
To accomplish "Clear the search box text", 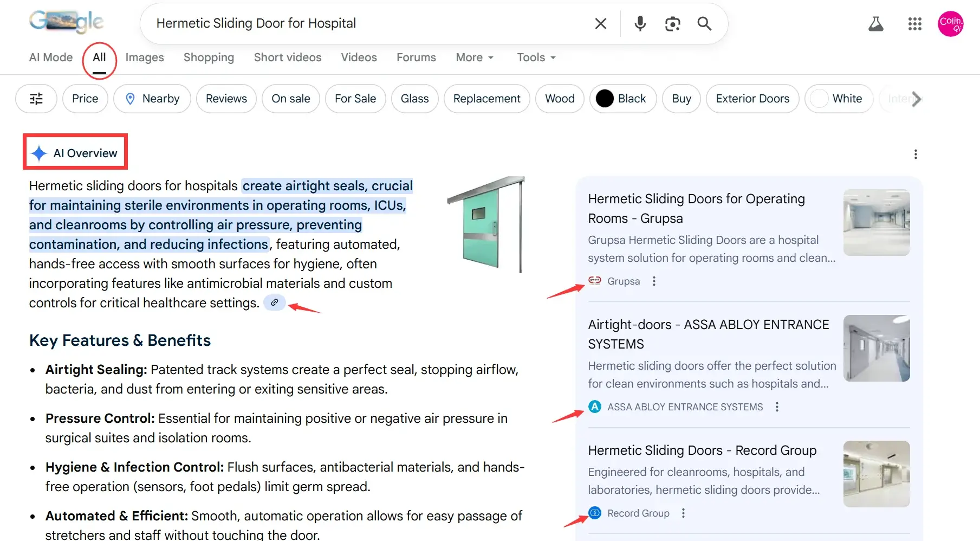I will coord(600,24).
